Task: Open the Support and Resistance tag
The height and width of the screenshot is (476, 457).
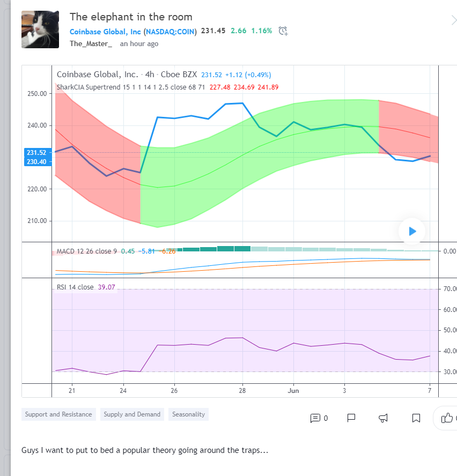Action: 58,414
